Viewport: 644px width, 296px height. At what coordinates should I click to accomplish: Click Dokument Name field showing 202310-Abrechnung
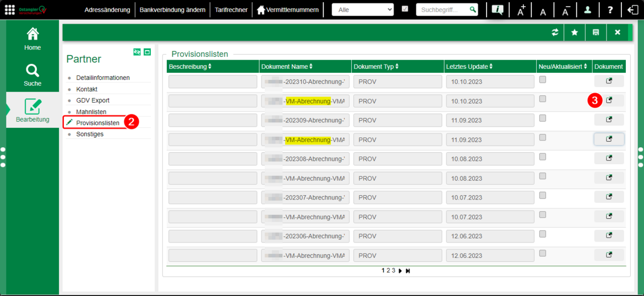305,82
